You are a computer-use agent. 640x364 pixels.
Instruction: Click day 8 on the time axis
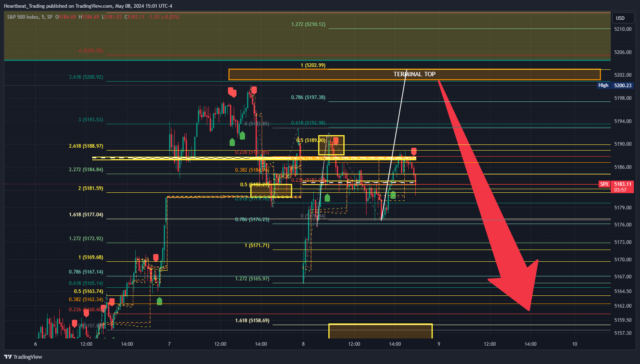(303, 344)
